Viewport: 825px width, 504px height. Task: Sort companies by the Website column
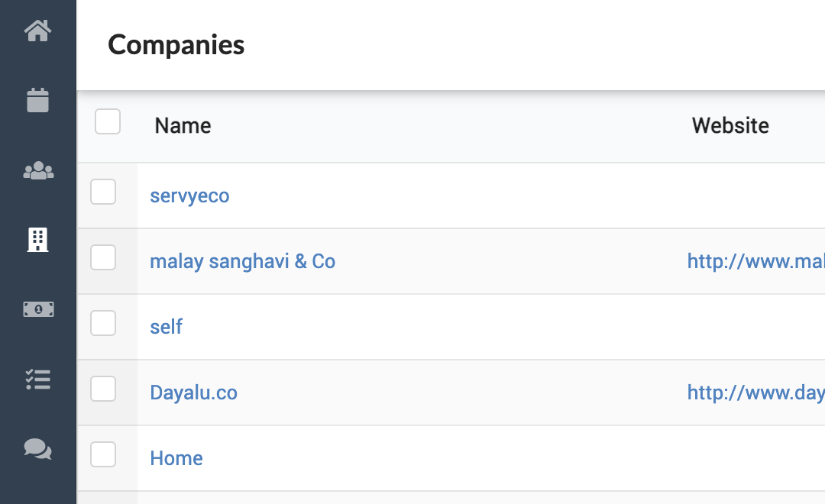tap(730, 125)
